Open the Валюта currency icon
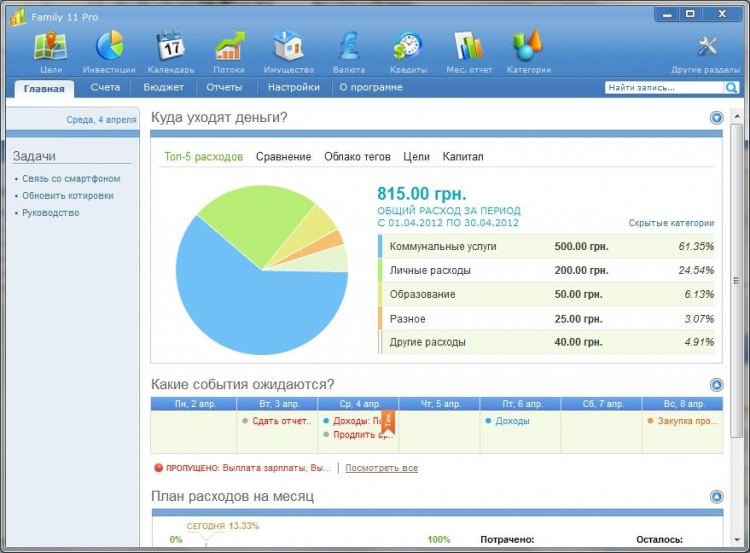The width and height of the screenshot is (750, 553). (349, 46)
